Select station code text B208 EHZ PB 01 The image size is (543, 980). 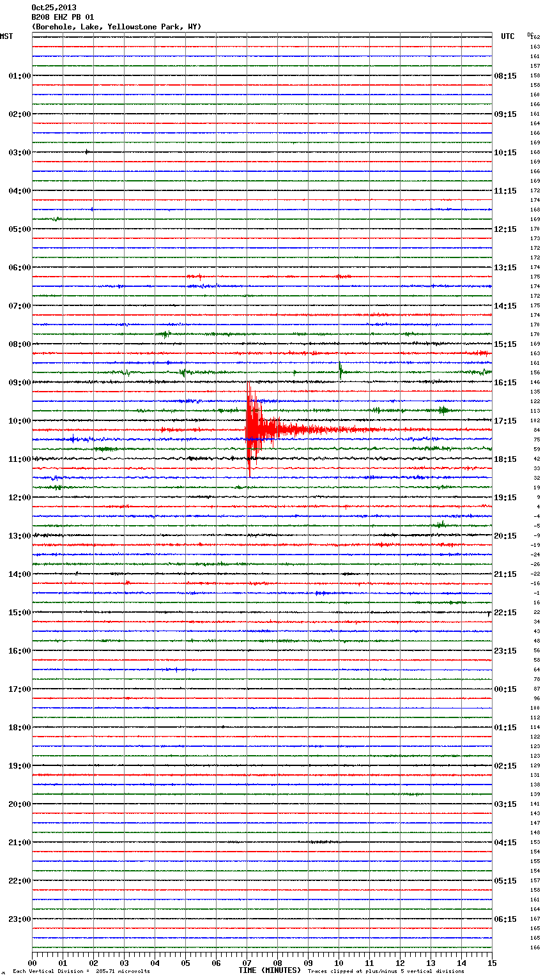63,17
